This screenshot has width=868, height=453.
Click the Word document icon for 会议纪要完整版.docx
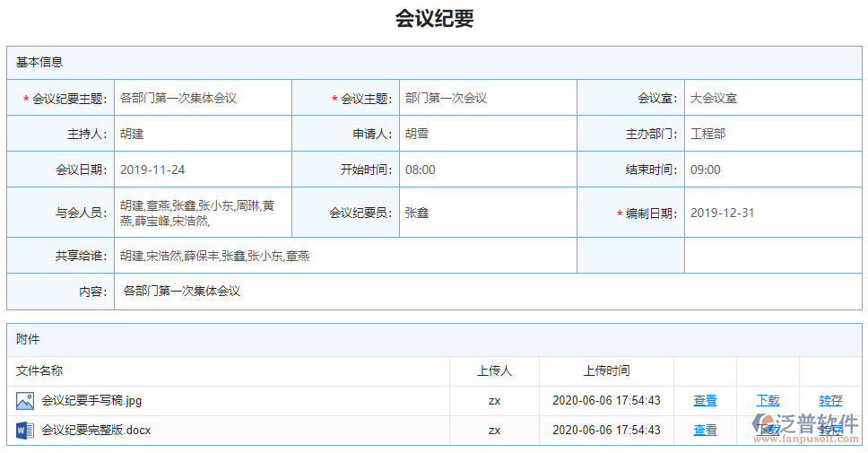tap(24, 431)
